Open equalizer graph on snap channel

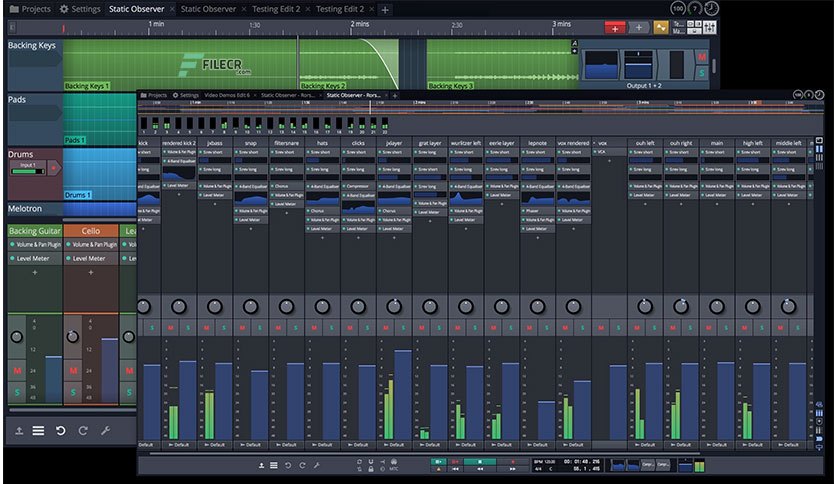coord(251,200)
